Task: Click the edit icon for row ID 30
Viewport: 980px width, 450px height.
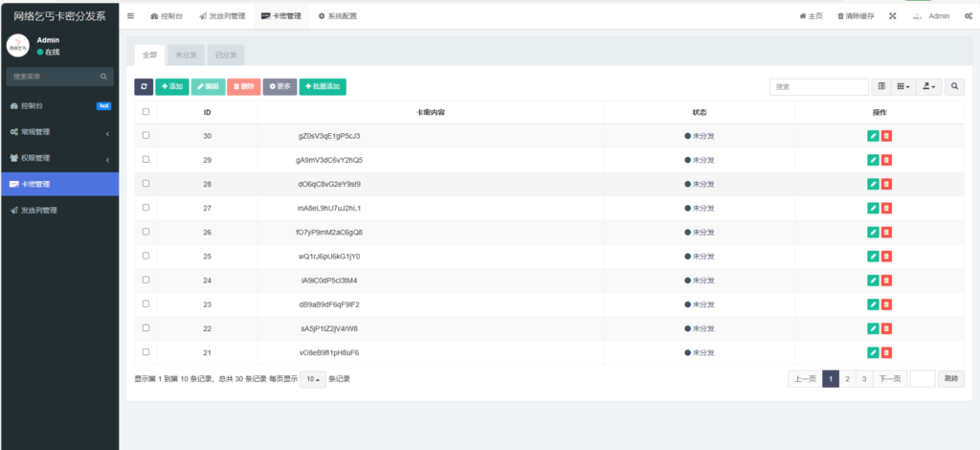Action: pos(873,136)
